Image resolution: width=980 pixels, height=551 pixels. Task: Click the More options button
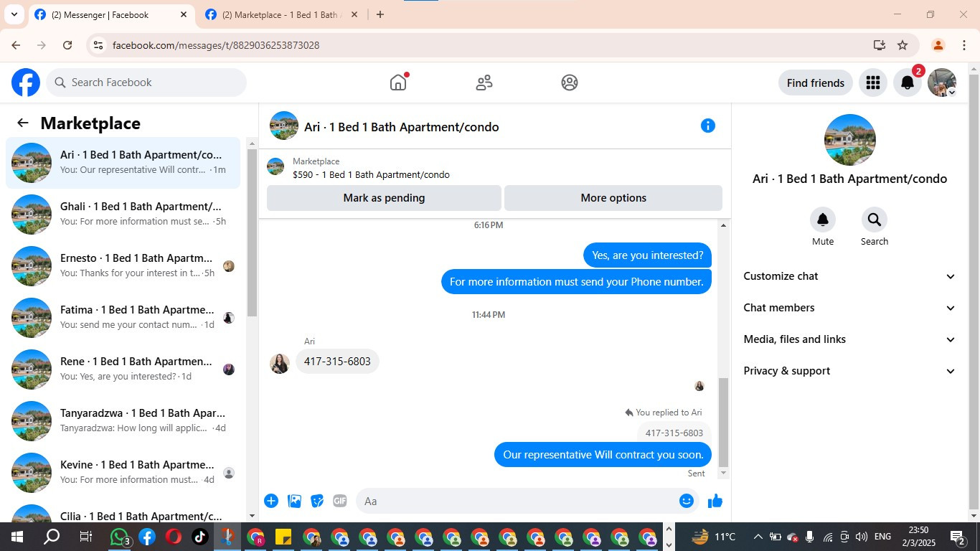click(613, 198)
